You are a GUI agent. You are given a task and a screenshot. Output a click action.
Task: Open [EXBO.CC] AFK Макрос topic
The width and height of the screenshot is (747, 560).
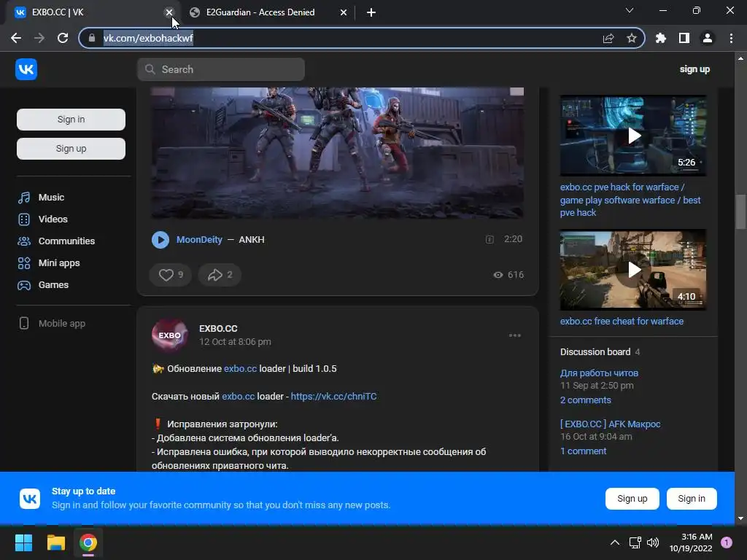(611, 424)
